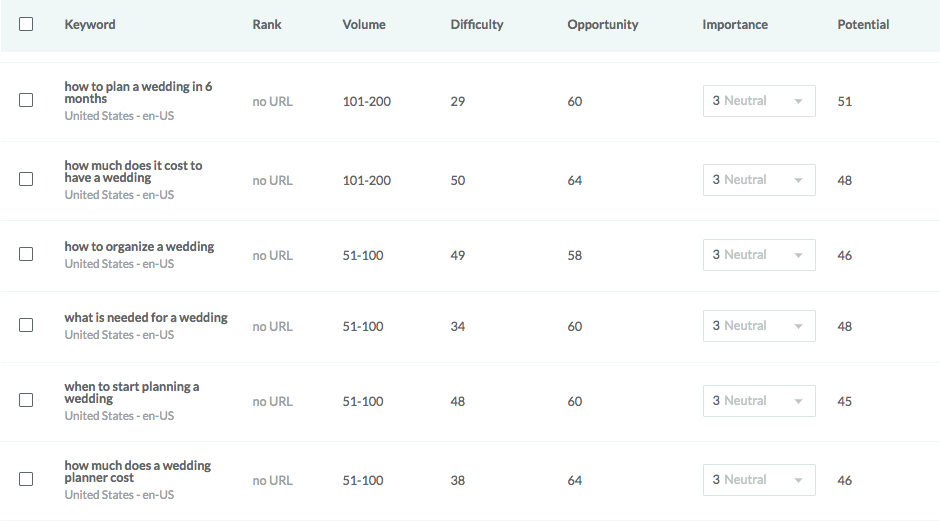This screenshot has height=521, width=940.
Task: Sort by Opportunity column header
Action: pos(603,24)
